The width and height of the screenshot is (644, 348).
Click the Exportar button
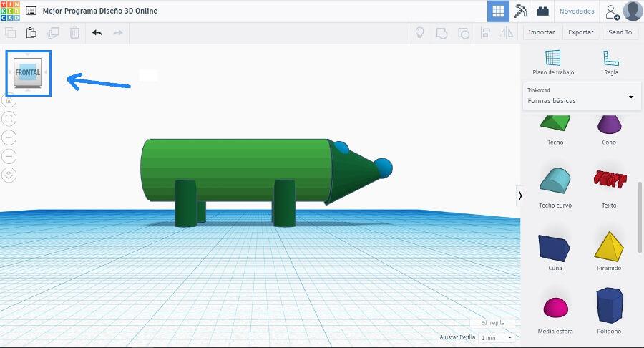tap(580, 32)
